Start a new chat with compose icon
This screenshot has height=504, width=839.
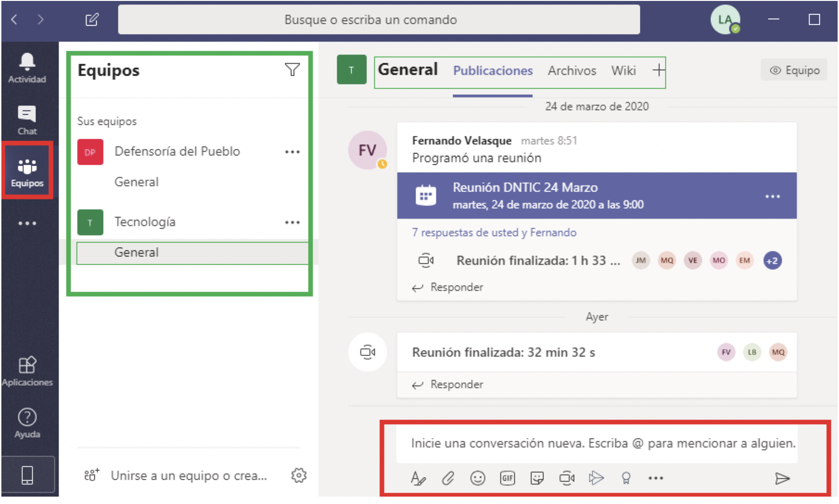92,19
